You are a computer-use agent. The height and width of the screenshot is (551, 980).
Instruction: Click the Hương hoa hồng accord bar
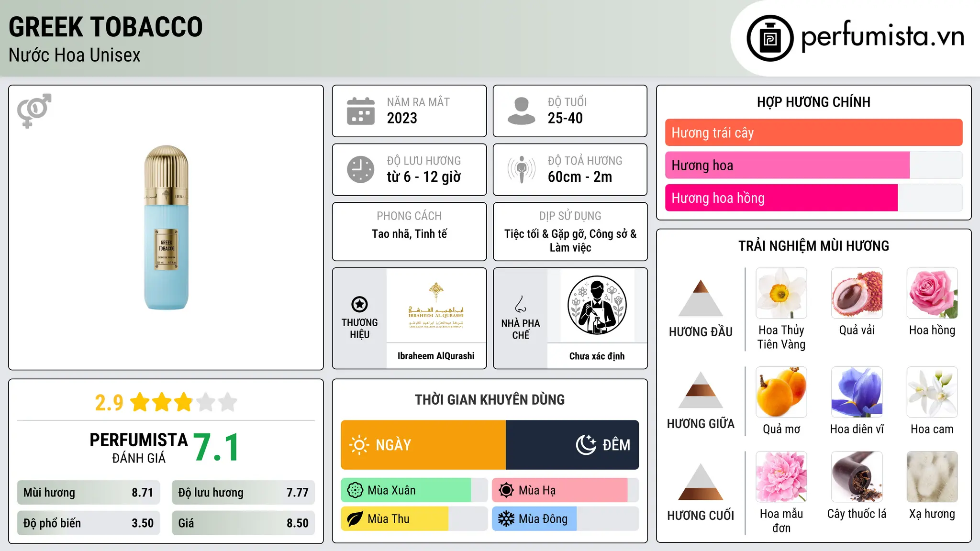coord(813,198)
